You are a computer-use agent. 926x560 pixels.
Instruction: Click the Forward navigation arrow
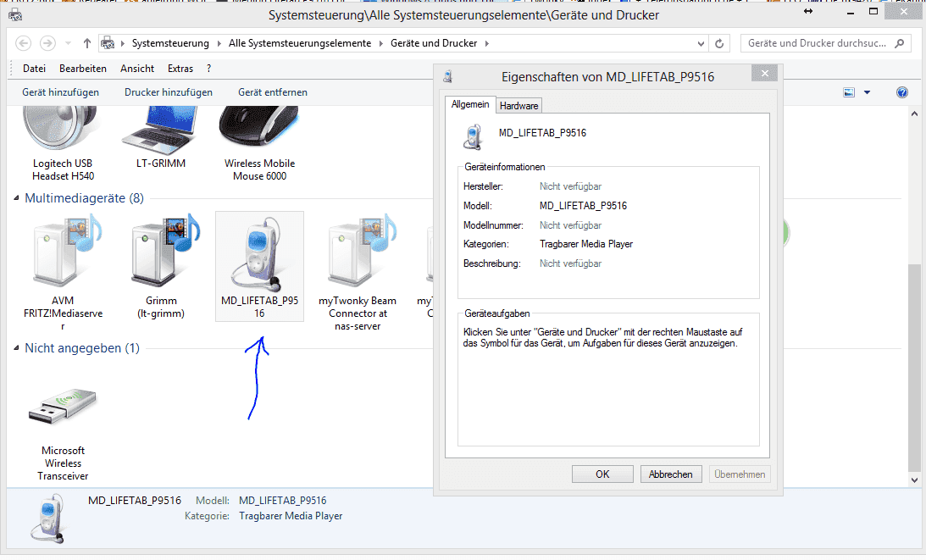(x=47, y=43)
